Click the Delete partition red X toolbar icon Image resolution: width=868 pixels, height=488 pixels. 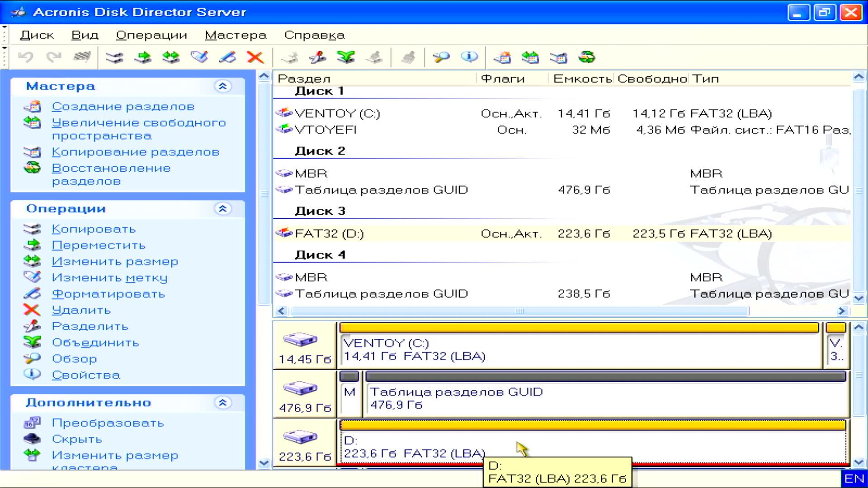[255, 57]
